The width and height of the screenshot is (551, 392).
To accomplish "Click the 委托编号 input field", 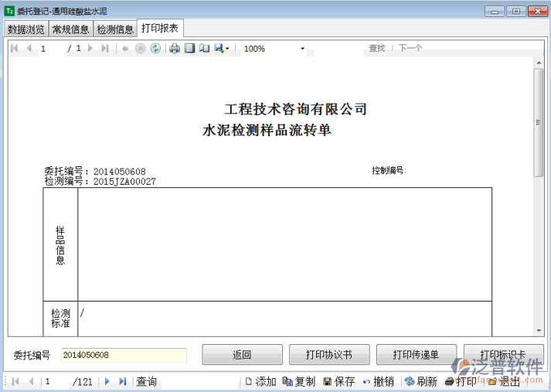I will click(x=124, y=355).
